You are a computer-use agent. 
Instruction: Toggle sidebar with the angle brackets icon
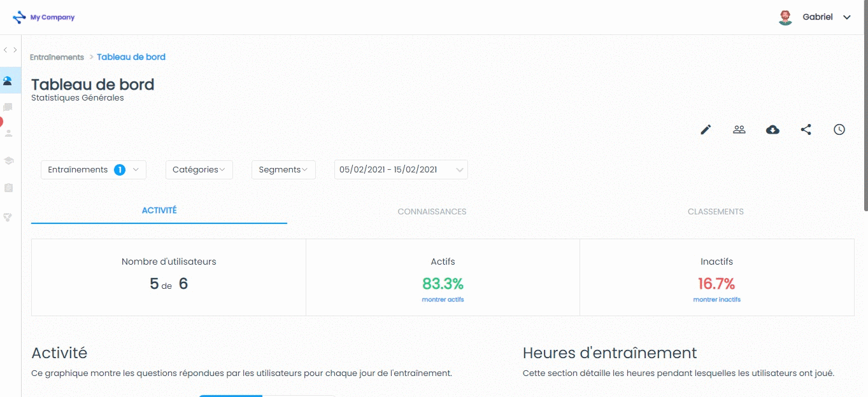coord(10,50)
